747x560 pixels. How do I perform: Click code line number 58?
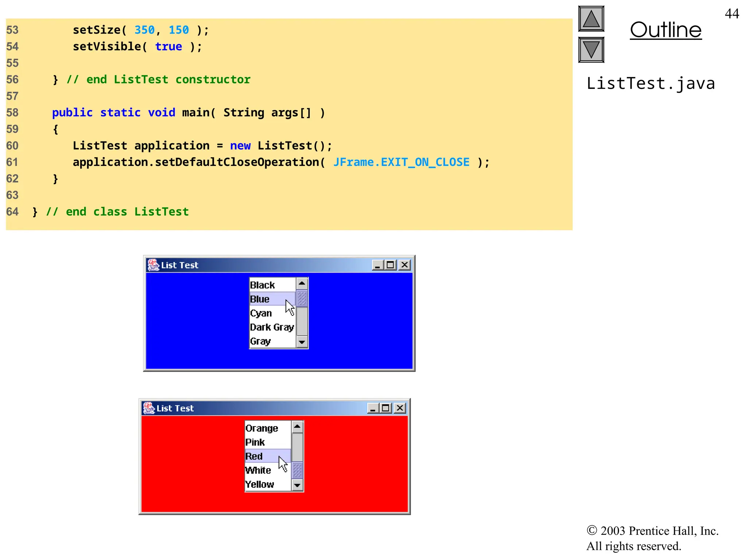point(12,113)
